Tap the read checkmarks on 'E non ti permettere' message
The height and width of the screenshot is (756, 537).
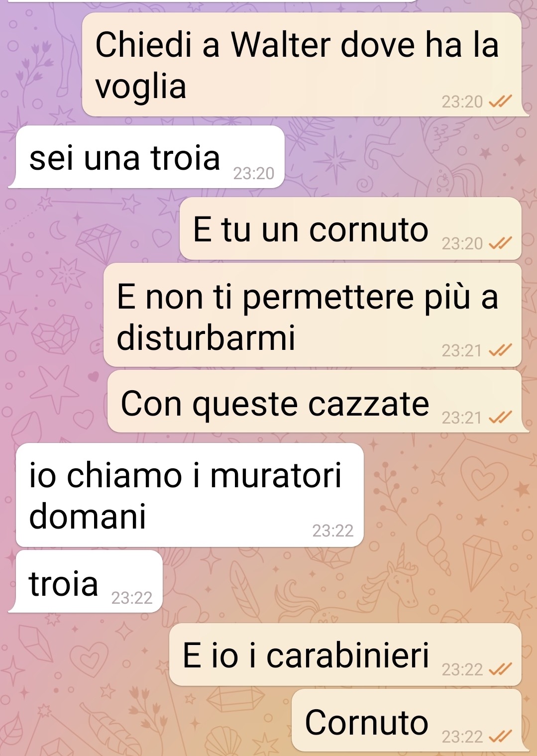pos(500,351)
